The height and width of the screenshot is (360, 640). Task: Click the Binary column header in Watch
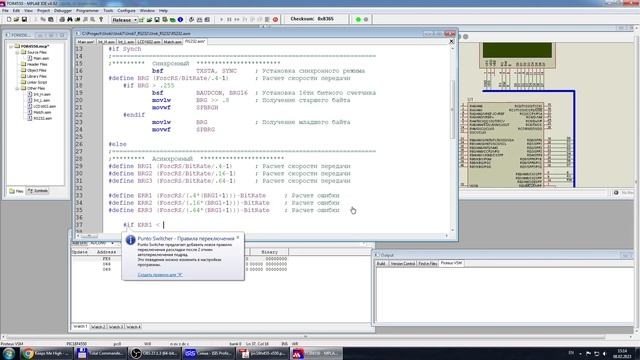pos(269,252)
